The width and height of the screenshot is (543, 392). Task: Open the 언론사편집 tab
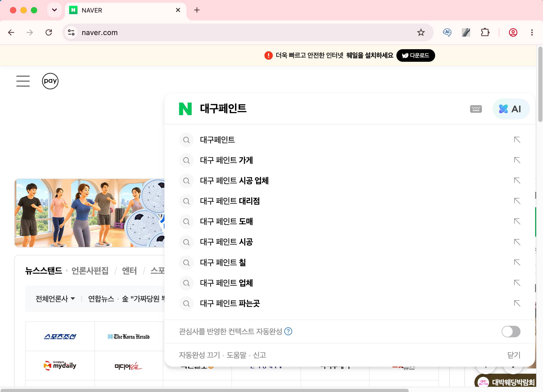pos(90,271)
